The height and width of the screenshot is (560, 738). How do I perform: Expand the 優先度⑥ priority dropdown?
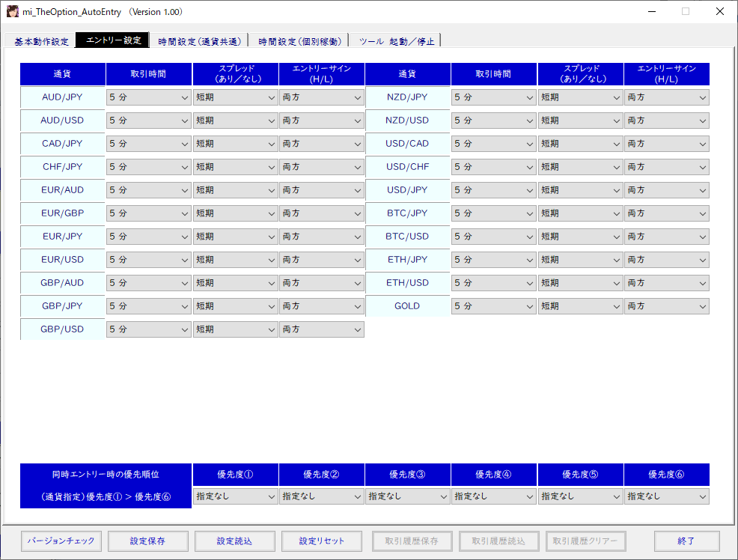[666, 496]
